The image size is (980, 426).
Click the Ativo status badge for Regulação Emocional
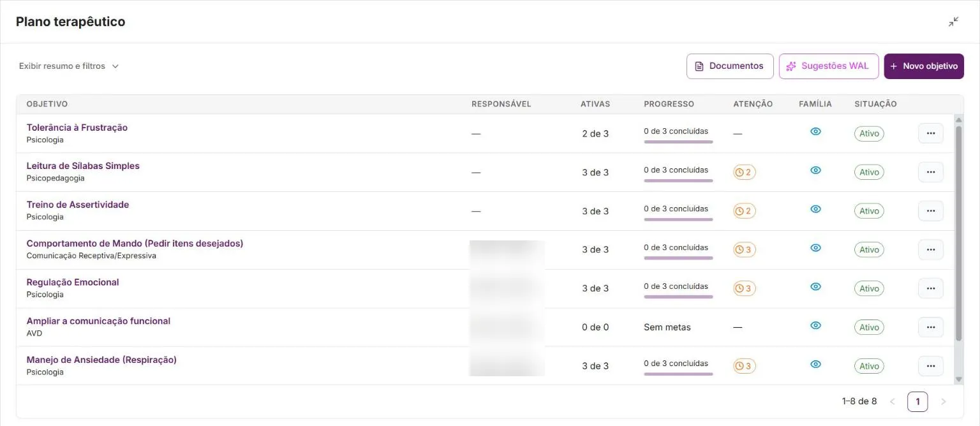click(x=869, y=289)
